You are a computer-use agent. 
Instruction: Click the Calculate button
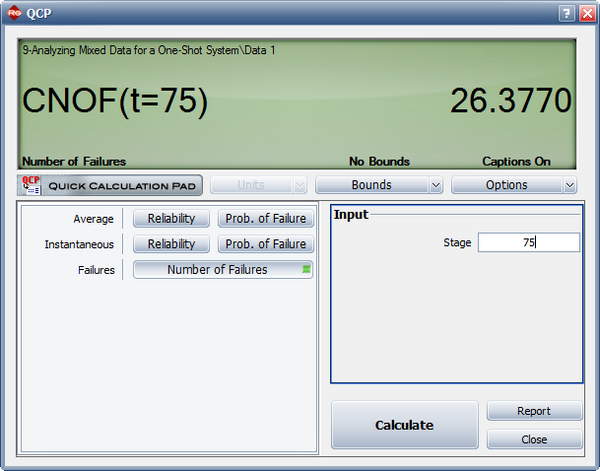[404, 425]
